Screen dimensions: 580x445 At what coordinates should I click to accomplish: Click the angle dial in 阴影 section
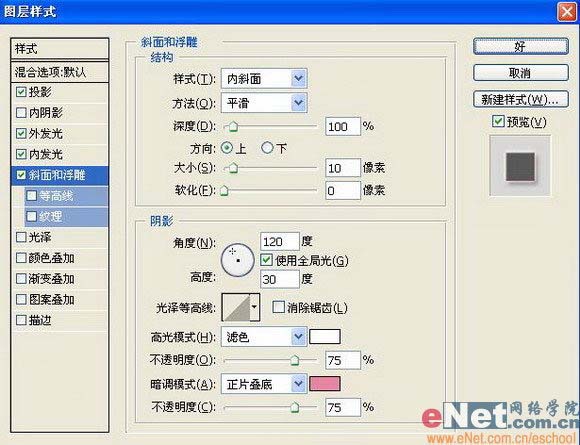237,260
